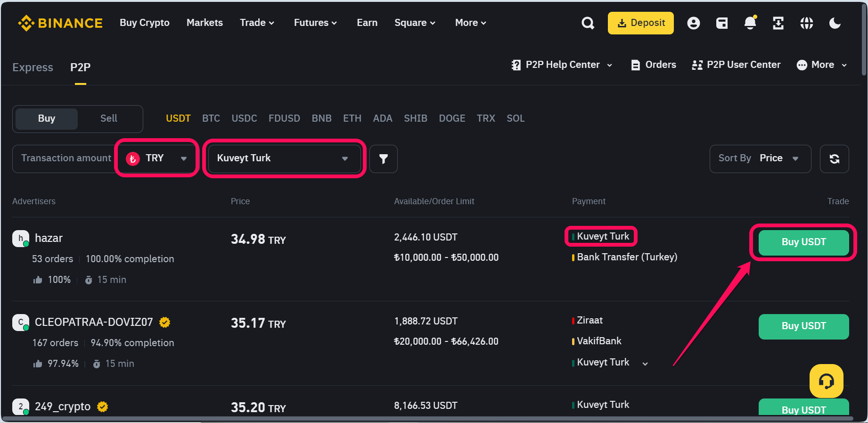Screen dimensions: 868x423
Task: Select the SHIB coin tab
Action: tap(416, 118)
